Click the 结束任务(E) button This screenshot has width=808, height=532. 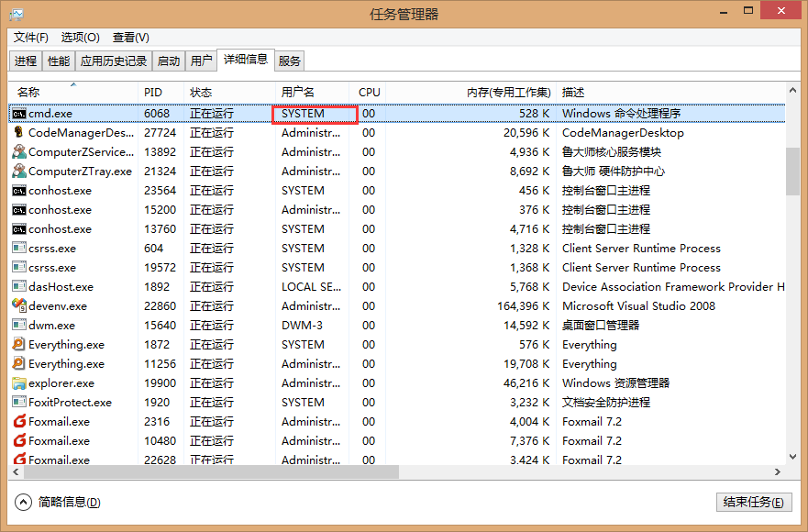click(x=753, y=502)
